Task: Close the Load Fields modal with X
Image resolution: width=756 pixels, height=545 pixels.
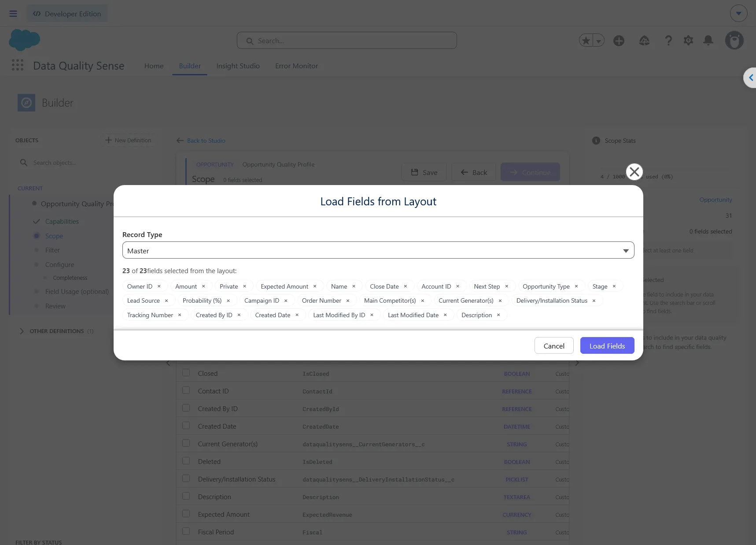Action: [x=634, y=172]
